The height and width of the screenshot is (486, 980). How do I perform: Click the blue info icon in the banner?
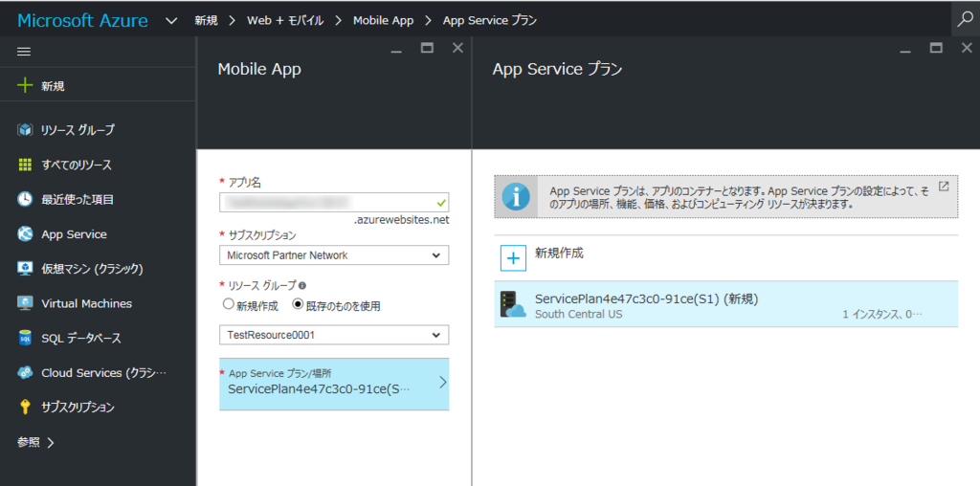point(516,197)
